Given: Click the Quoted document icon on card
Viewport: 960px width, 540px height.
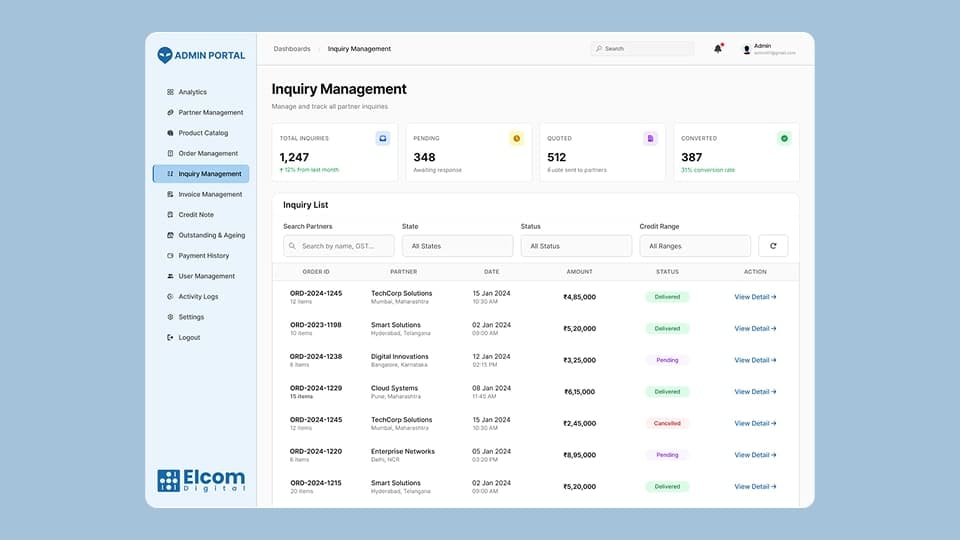Looking at the screenshot, I should pyautogui.click(x=650, y=138).
